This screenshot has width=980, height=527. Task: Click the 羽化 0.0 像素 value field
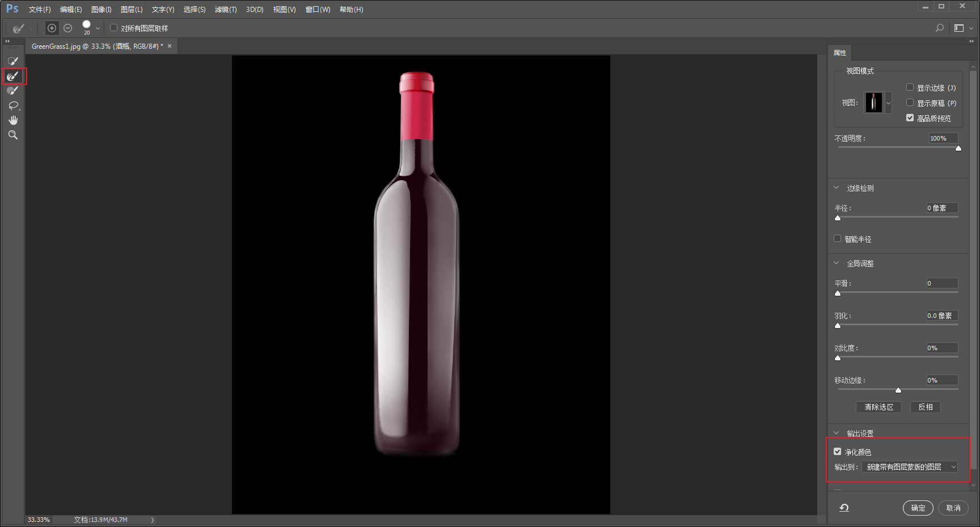pos(942,316)
